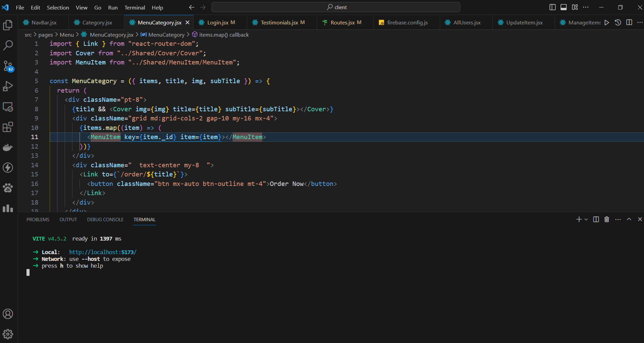Go forward with the right arrow
This screenshot has height=343, width=644.
tap(203, 7)
